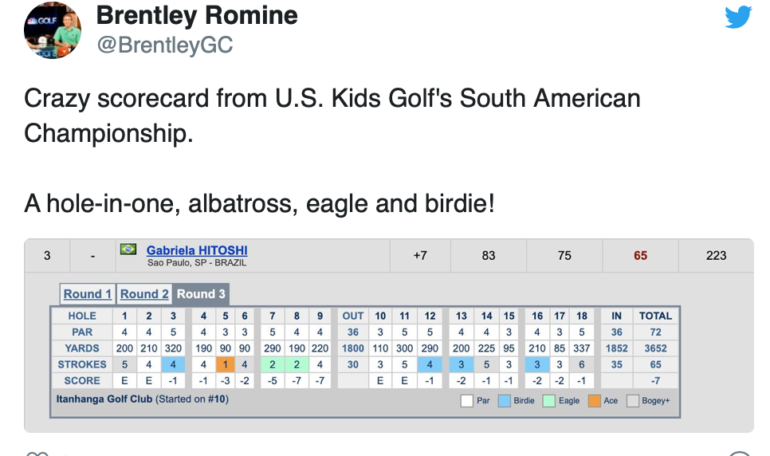Click the orange Ace legend swatch
The image size is (770, 456).
click(594, 401)
